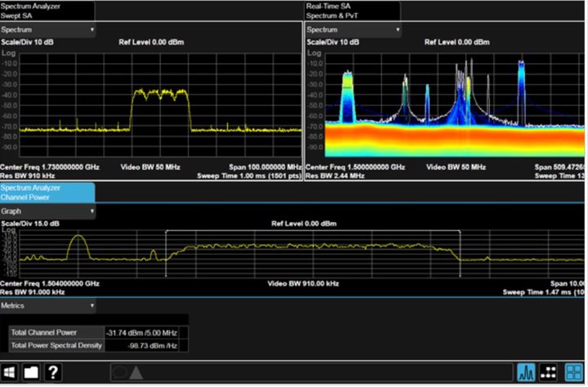Click Res BW 910 kHz label
The width and height of the screenshot is (588, 387).
pyautogui.click(x=28, y=176)
